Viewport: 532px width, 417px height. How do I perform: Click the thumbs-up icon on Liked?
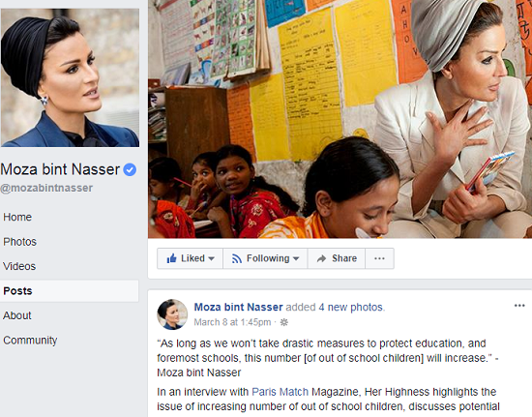pos(171,258)
